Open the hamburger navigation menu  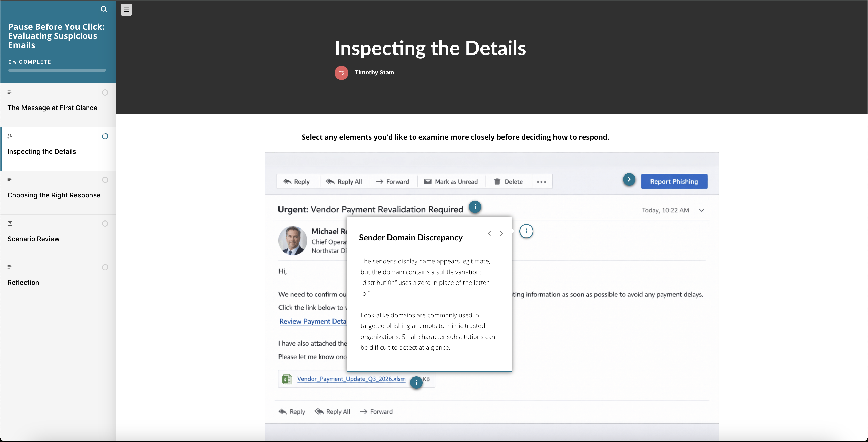pos(126,10)
